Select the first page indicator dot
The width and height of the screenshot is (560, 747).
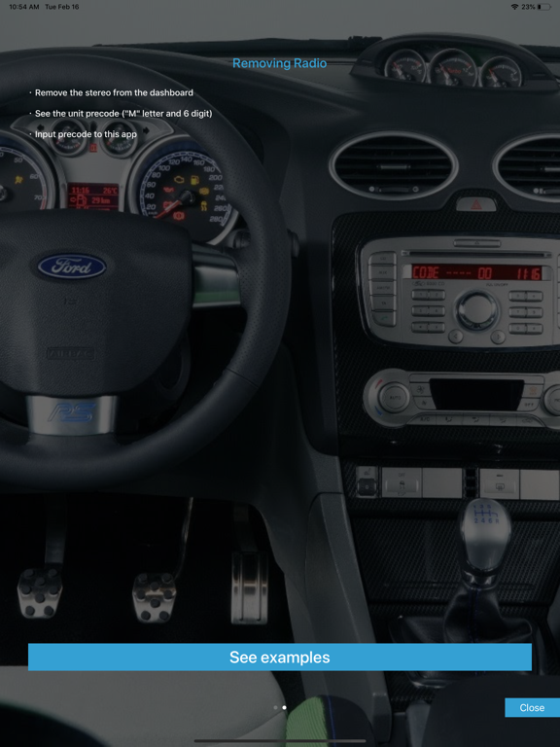[275, 707]
